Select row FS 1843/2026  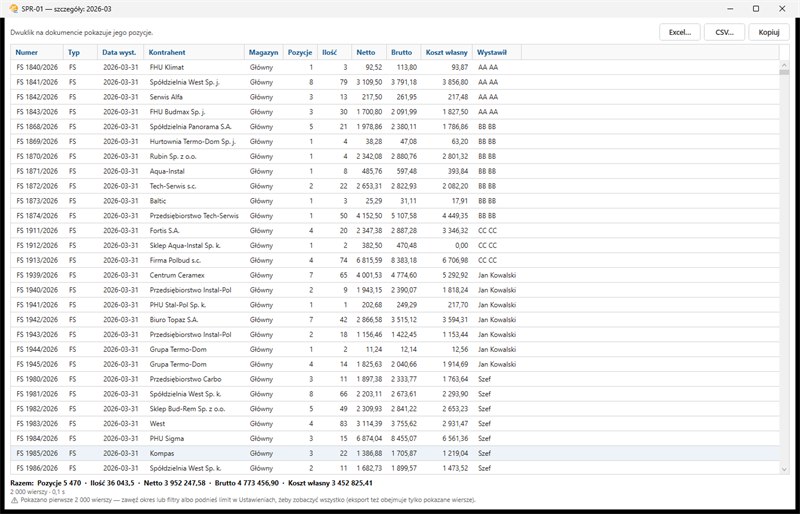tap(395, 111)
